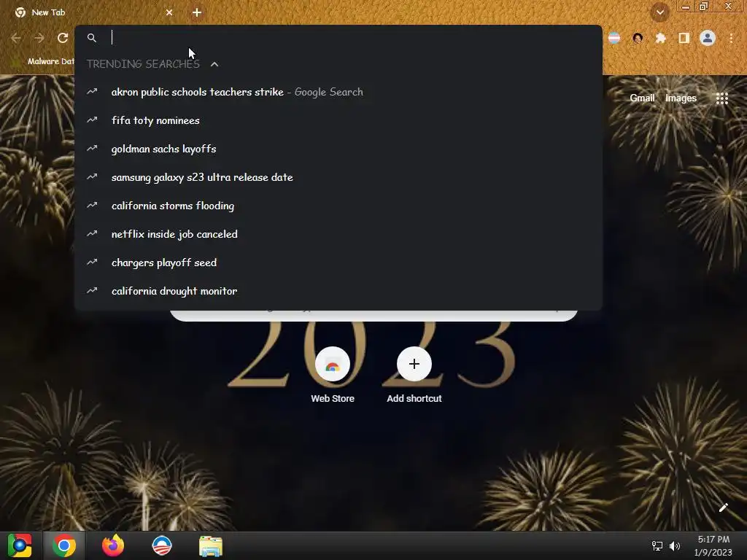The height and width of the screenshot is (560, 747).
Task: Open the Google apps grid
Action: (x=722, y=98)
